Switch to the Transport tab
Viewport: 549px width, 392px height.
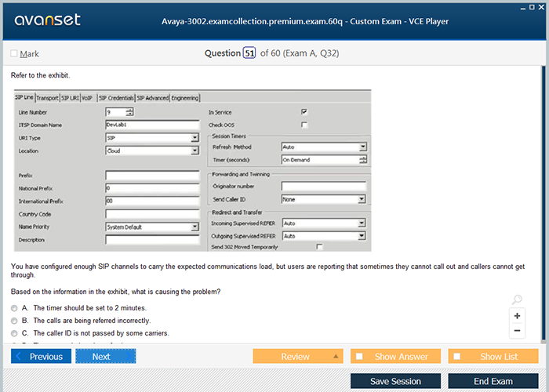pos(47,98)
